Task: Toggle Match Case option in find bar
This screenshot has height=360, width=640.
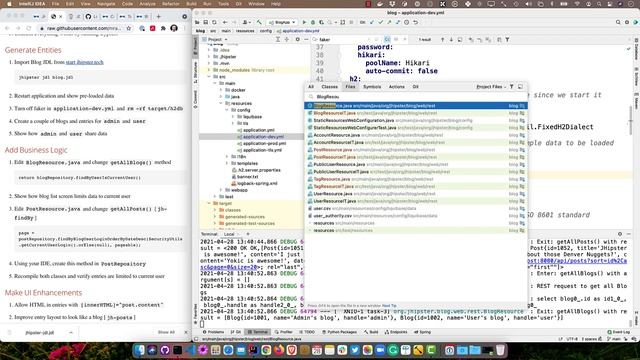Action: tap(387, 40)
